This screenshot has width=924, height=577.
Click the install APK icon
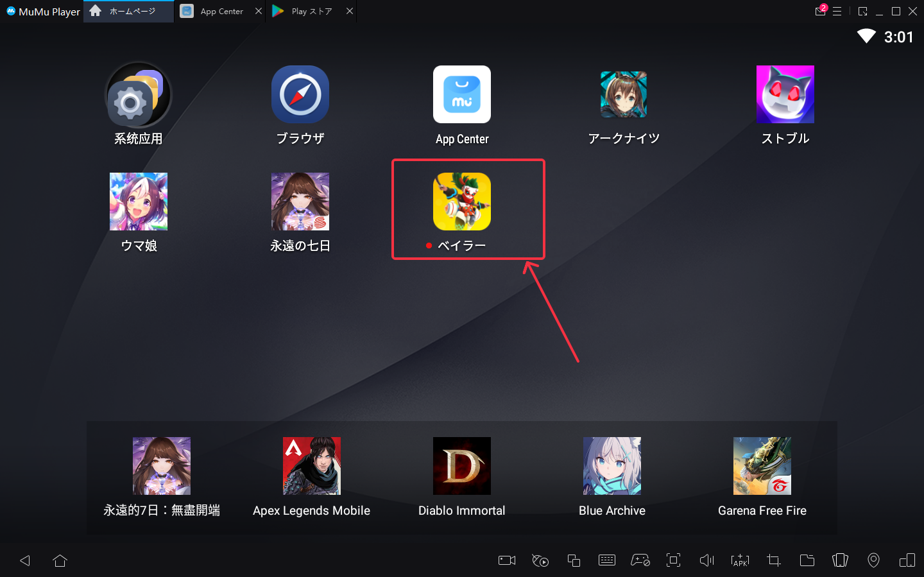[x=740, y=560]
